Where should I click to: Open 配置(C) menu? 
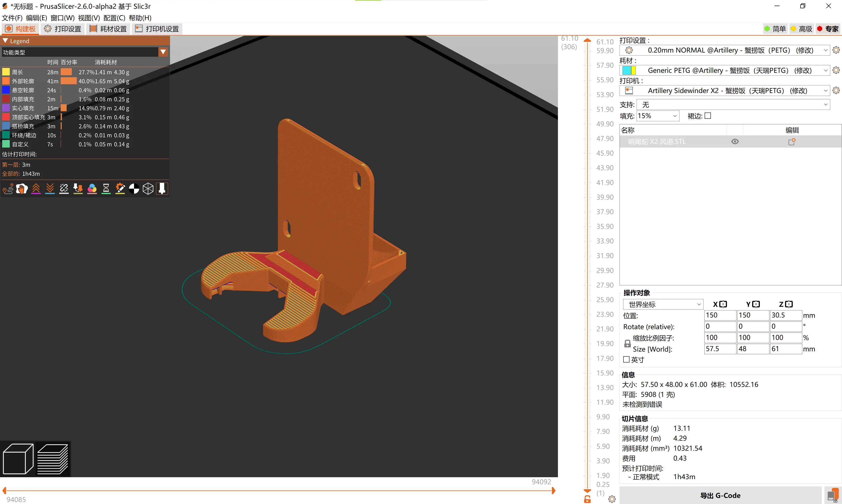click(x=114, y=18)
